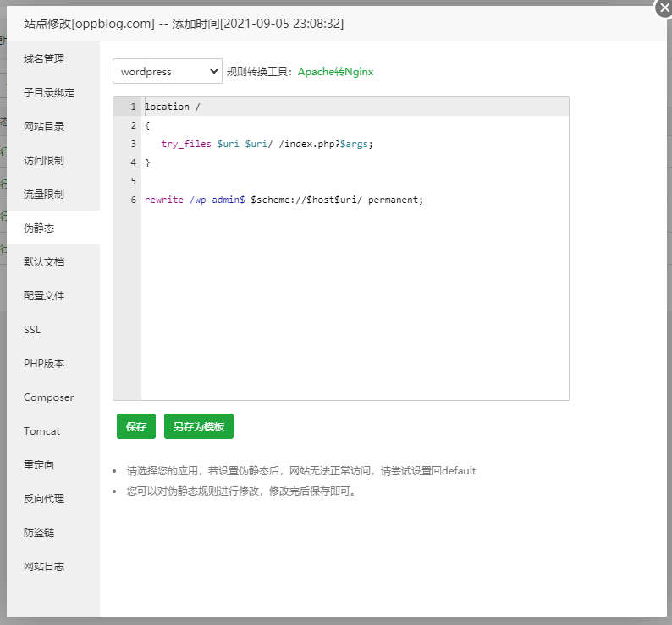This screenshot has height=625, width=672.
Task: Switch to the 默认文档 tab
Action: [44, 262]
